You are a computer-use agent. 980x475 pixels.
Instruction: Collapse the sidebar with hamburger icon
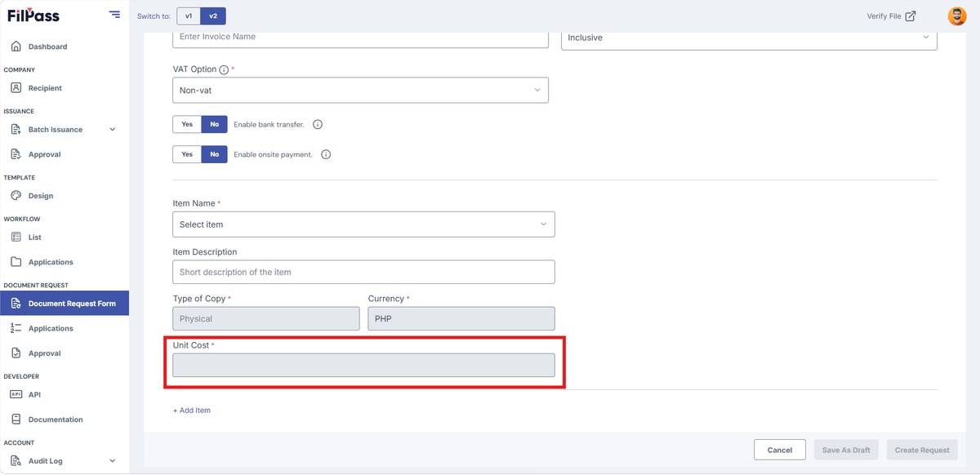[114, 15]
